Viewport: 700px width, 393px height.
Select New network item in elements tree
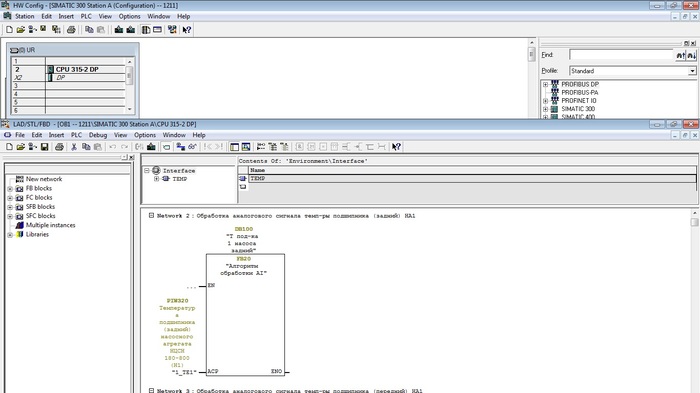tap(44, 179)
